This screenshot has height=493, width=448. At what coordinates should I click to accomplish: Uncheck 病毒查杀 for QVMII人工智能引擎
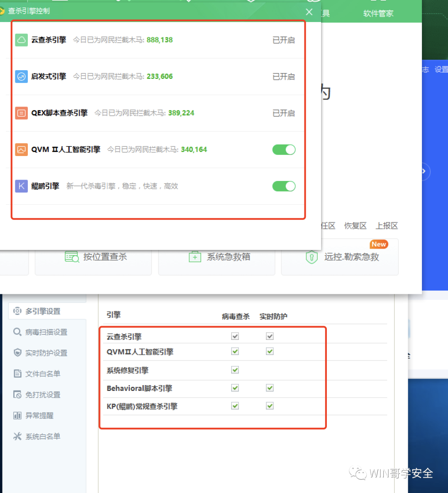pos(235,351)
